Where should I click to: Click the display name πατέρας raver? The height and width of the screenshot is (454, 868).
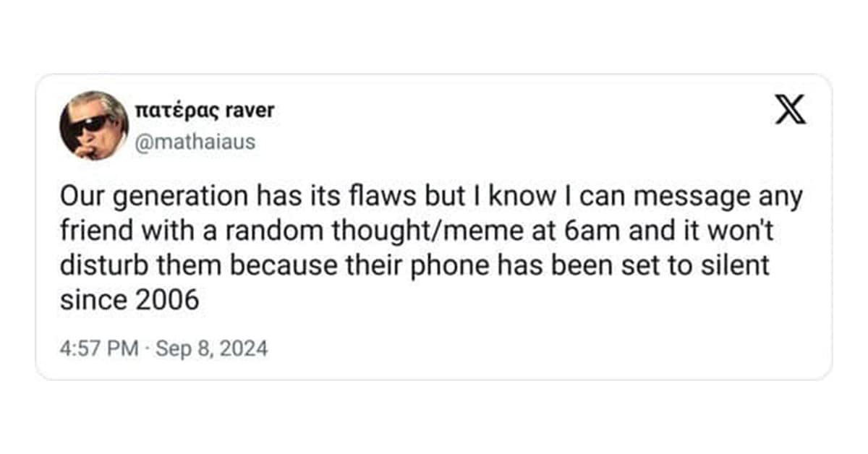(205, 110)
